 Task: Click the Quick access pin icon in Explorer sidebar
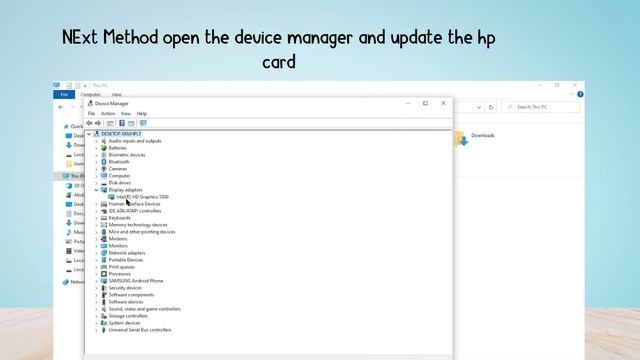point(66,127)
